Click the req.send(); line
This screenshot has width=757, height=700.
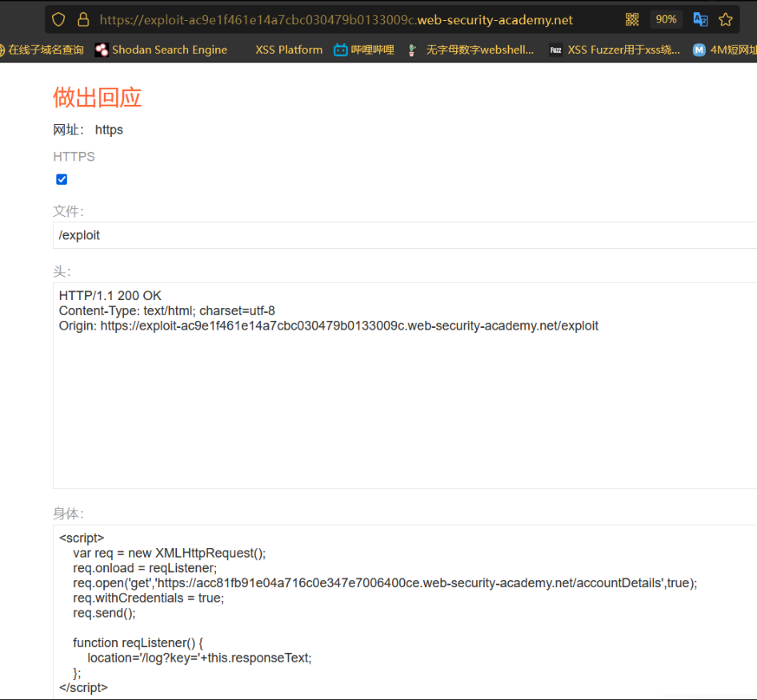pyautogui.click(x=104, y=613)
